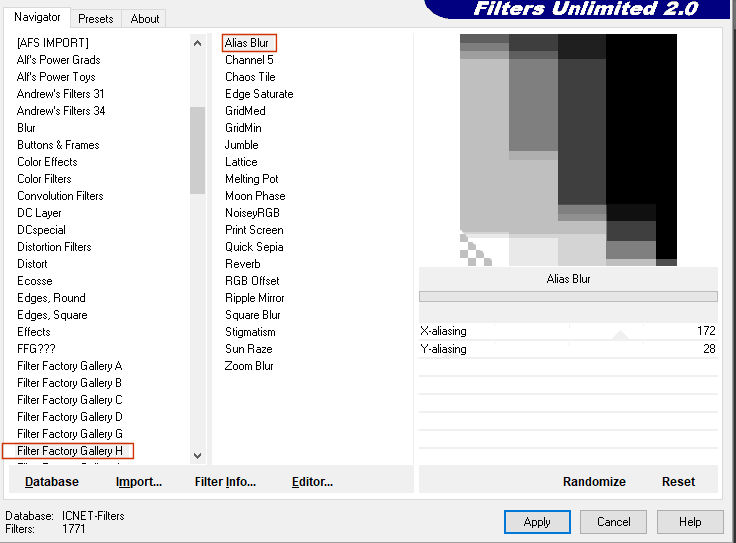Screen dimensions: 736x543
Task: Choose the Zoom Blur filter
Action: point(249,366)
